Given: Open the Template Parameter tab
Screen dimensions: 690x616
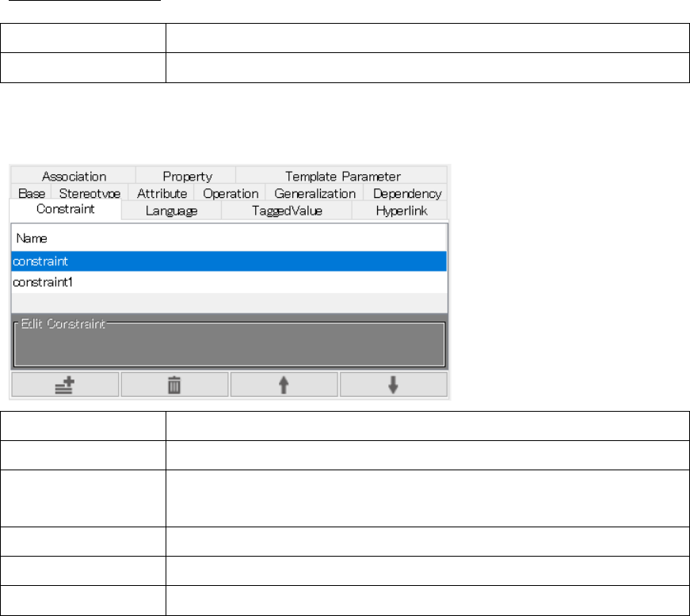Looking at the screenshot, I should point(342,176).
